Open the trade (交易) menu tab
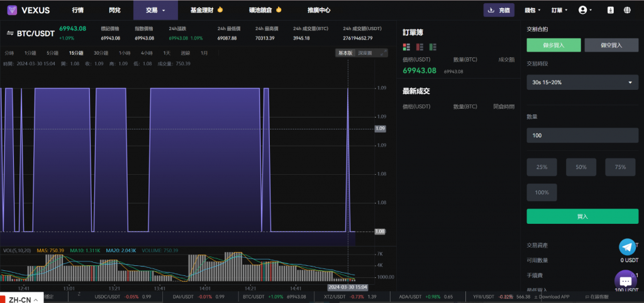Image resolution: width=644 pixels, height=303 pixels. (155, 10)
